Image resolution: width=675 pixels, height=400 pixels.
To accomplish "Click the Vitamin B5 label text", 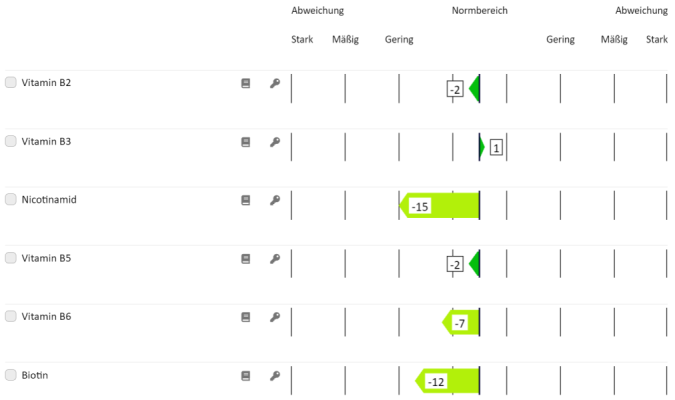I will (46, 258).
